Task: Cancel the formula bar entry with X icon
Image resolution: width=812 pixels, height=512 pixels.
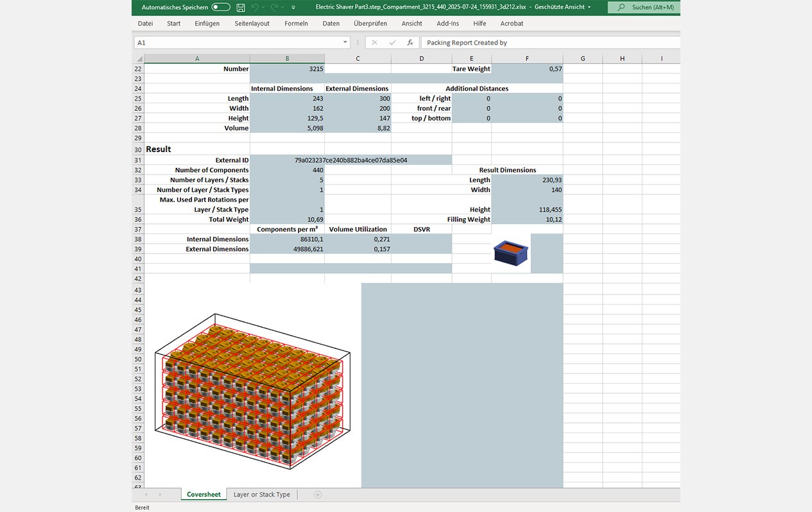Action: pyautogui.click(x=374, y=42)
